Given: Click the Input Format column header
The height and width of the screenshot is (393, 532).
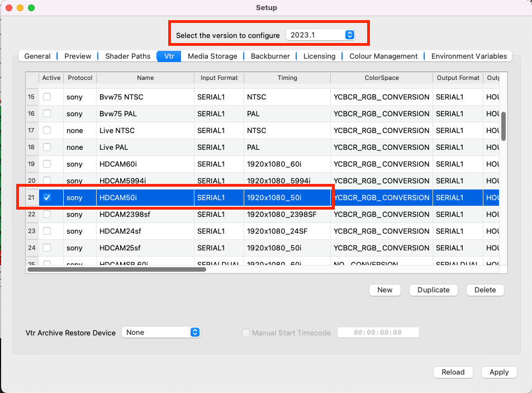Looking at the screenshot, I should point(219,78).
